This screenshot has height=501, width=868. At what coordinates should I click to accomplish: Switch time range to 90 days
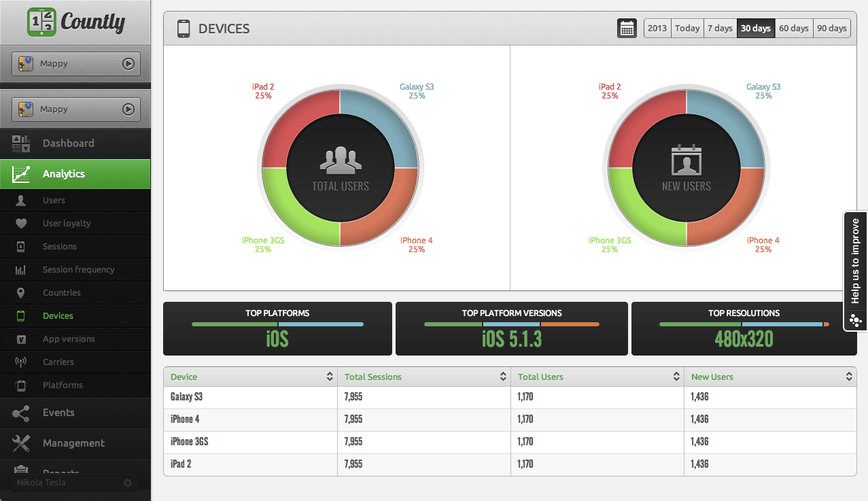831,29
